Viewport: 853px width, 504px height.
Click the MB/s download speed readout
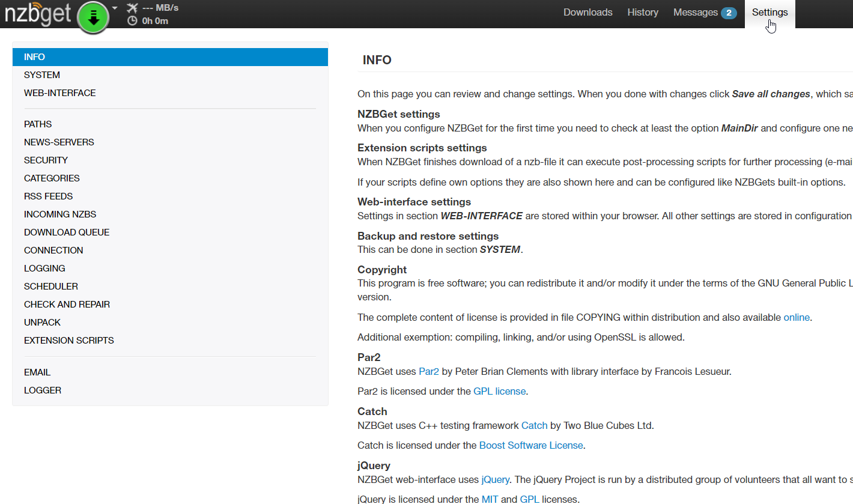coord(160,8)
